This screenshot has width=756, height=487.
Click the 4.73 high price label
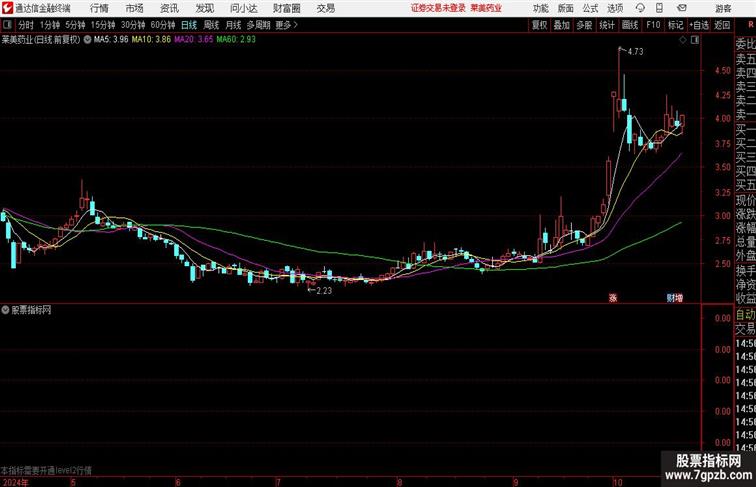635,52
